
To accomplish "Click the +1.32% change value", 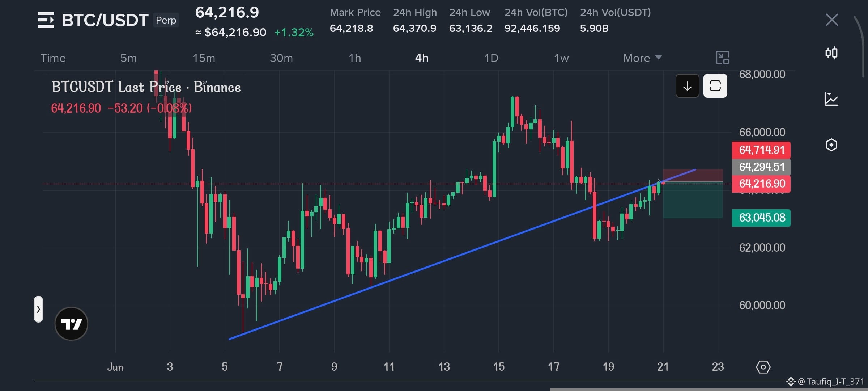I will 294,33.
